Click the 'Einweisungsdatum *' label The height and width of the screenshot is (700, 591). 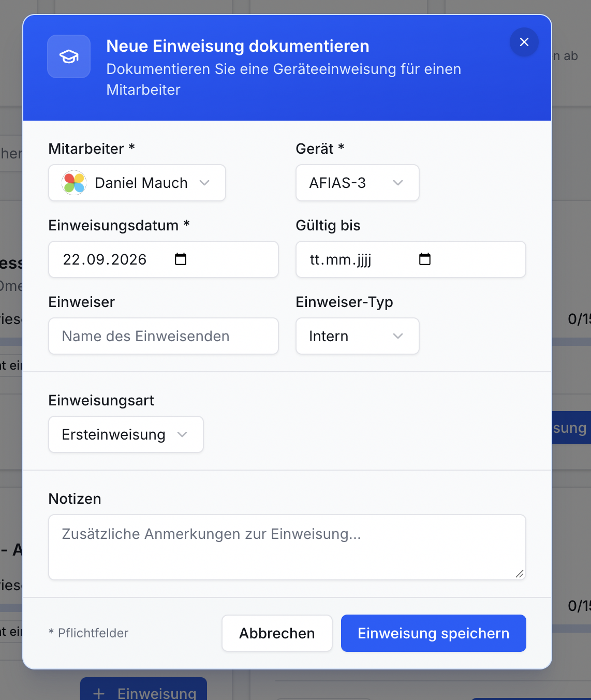point(119,225)
